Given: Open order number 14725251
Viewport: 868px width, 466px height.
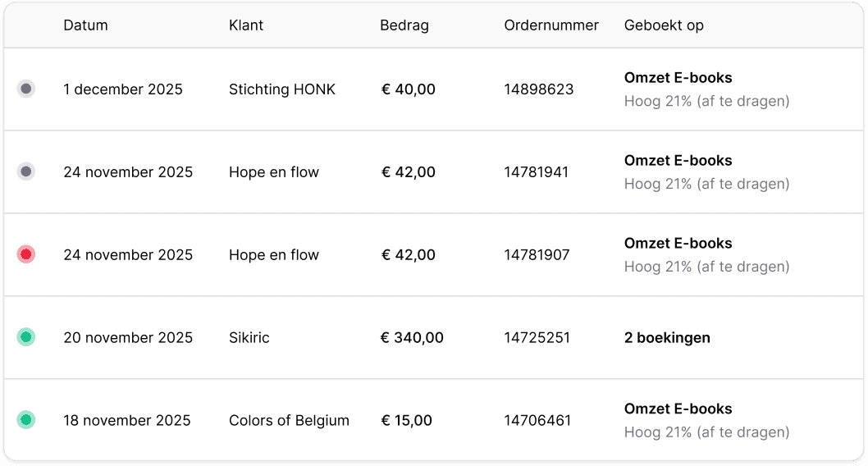Looking at the screenshot, I should [x=537, y=337].
